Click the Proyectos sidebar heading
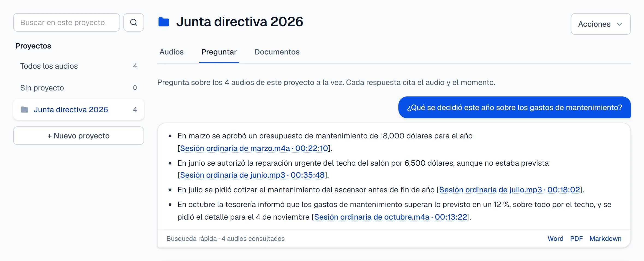 tap(33, 46)
